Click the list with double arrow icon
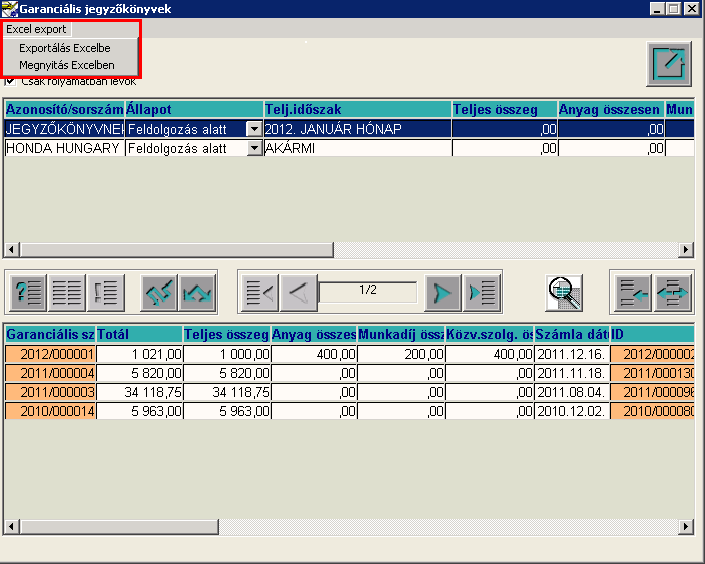Image resolution: width=705 pixels, height=564 pixels. [x=672, y=293]
